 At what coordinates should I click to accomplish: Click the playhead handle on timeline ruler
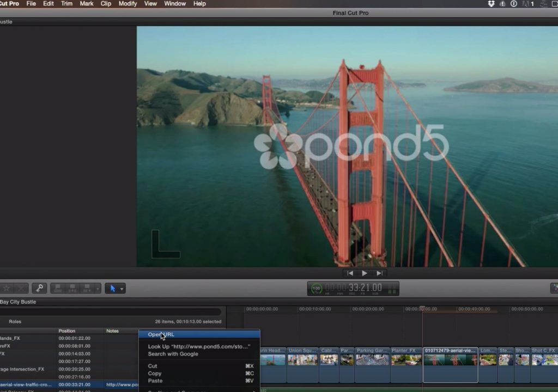pos(422,308)
